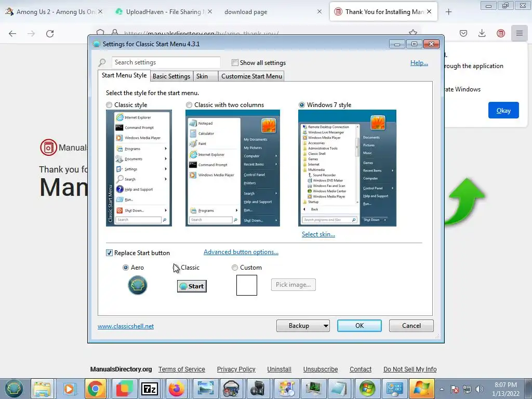Click in the Search settings field
Viewport: 532px width, 399px height.
(x=166, y=62)
